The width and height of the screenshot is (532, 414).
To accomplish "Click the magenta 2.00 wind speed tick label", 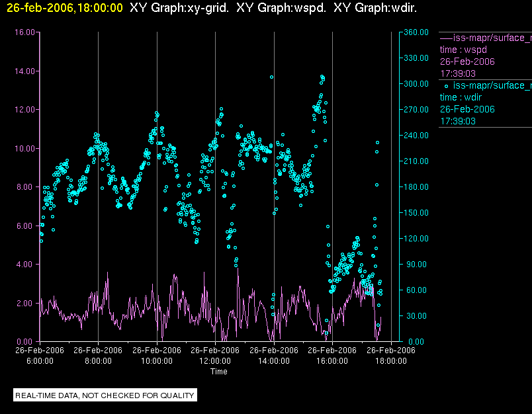I will pyautogui.click(x=26, y=303).
